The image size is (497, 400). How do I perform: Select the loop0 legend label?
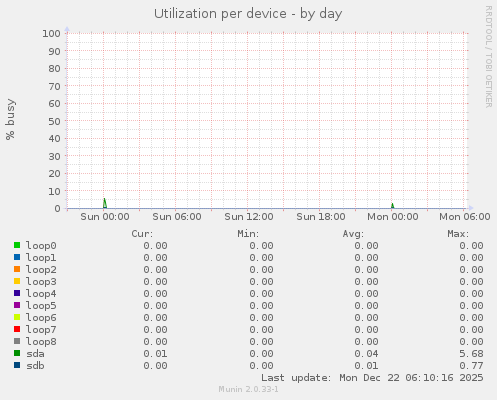tap(41, 246)
